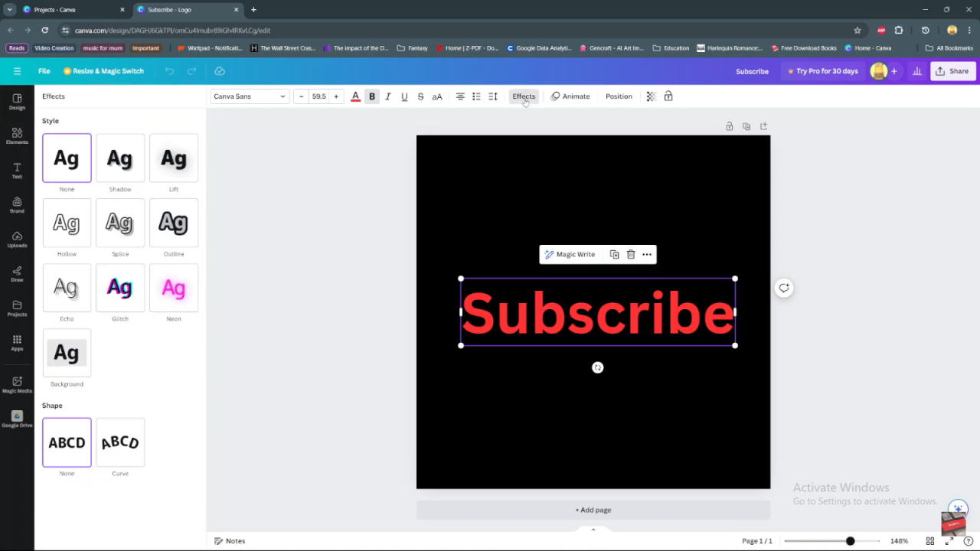
Task: Open the Elements panel
Action: [x=17, y=136]
